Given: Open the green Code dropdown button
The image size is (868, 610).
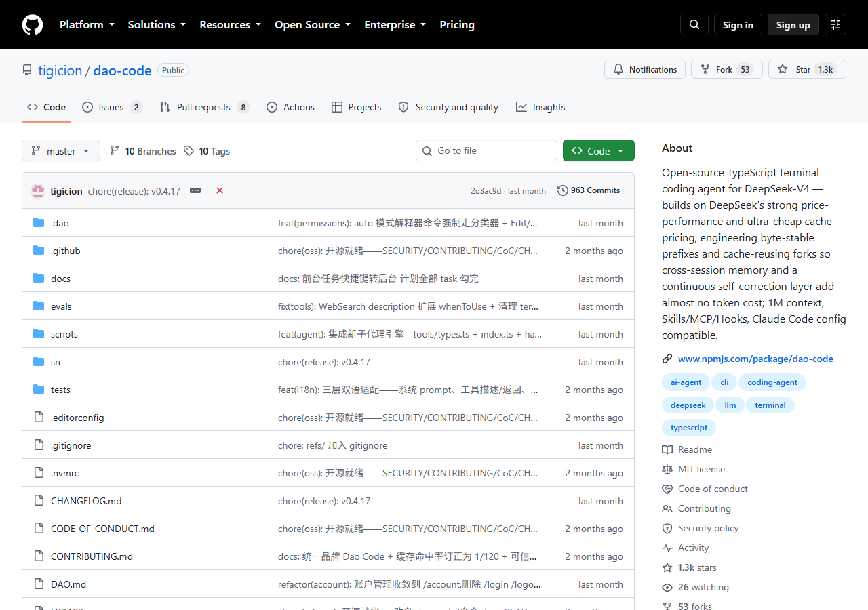Looking at the screenshot, I should 599,151.
